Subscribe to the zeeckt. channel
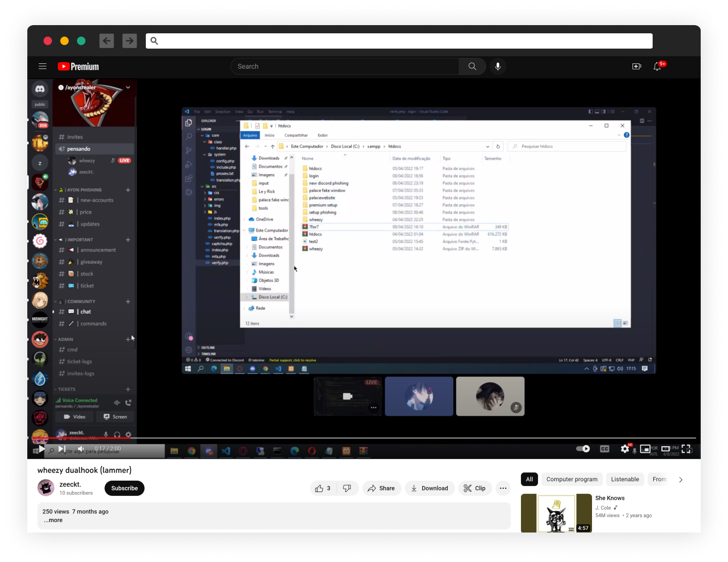 point(125,488)
